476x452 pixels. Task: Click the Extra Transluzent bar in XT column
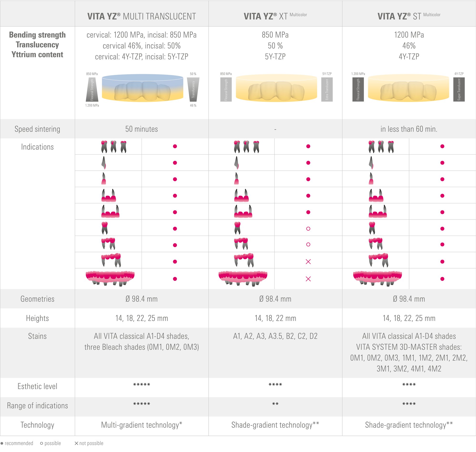[327, 89]
